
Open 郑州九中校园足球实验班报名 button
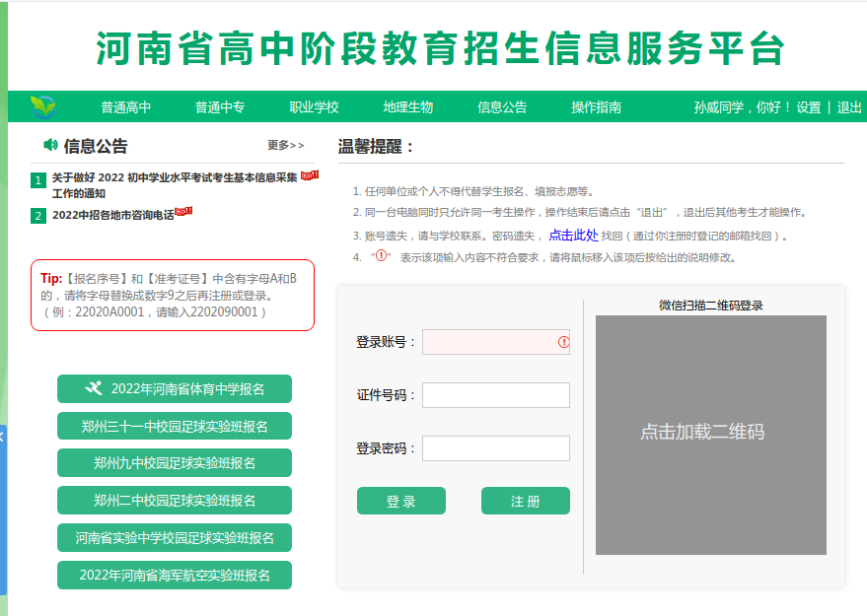(x=175, y=463)
